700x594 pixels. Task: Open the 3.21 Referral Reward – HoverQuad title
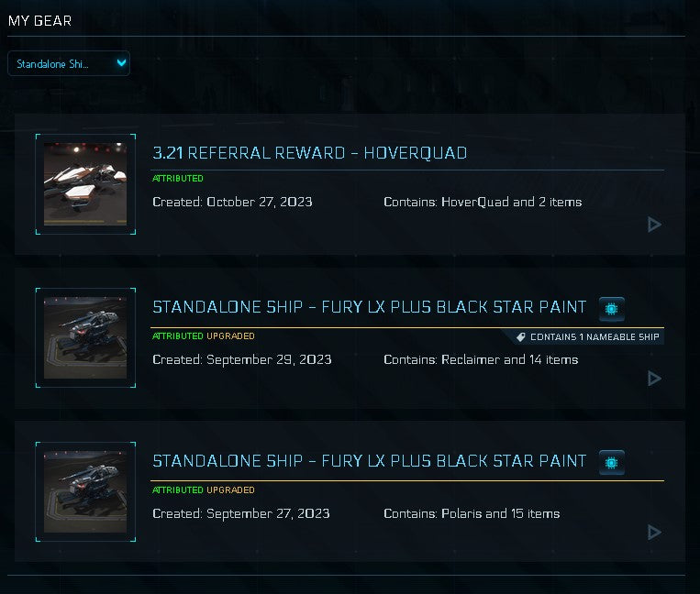[x=309, y=153]
